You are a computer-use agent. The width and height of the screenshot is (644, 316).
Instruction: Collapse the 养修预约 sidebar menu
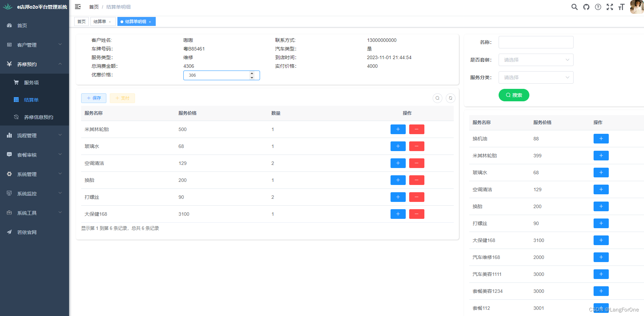coord(35,64)
